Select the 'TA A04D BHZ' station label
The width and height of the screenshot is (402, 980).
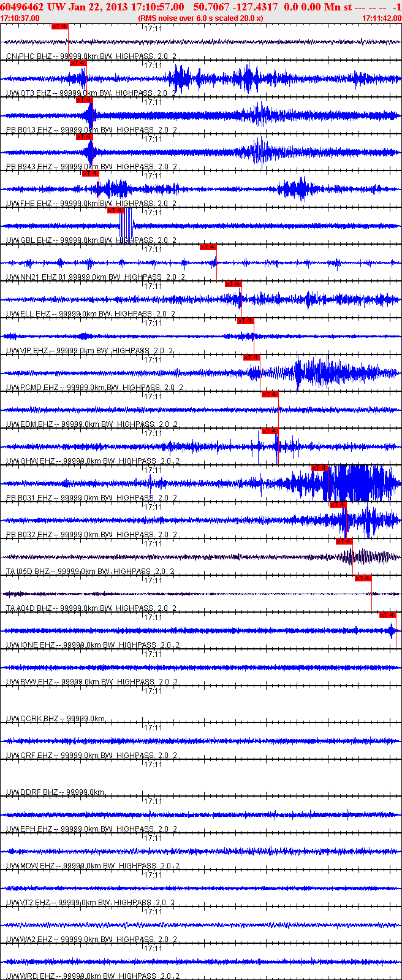pyautogui.click(x=29, y=608)
